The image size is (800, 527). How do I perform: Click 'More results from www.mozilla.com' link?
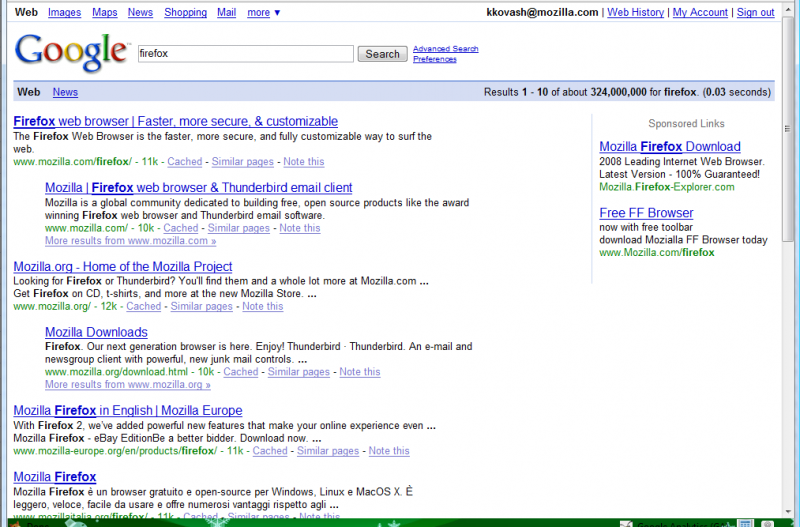(x=130, y=241)
